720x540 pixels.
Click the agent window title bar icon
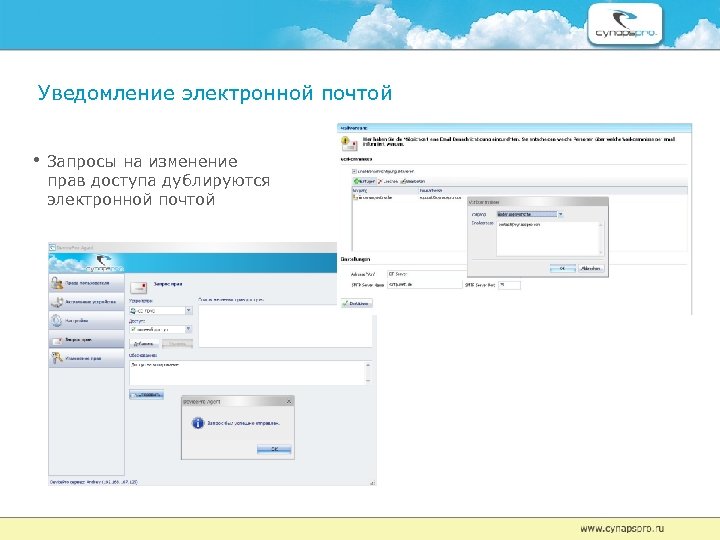pos(52,248)
